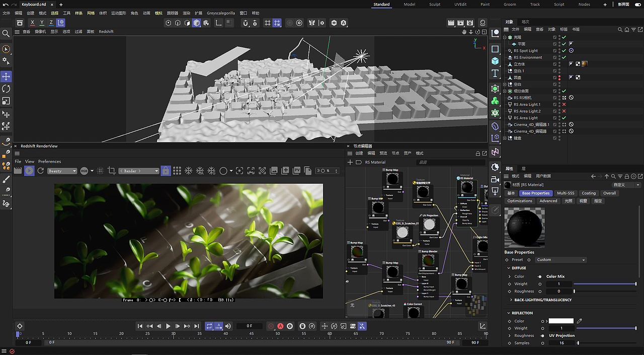
Task: Open the Preset Custom dropdown
Action: 560,260
